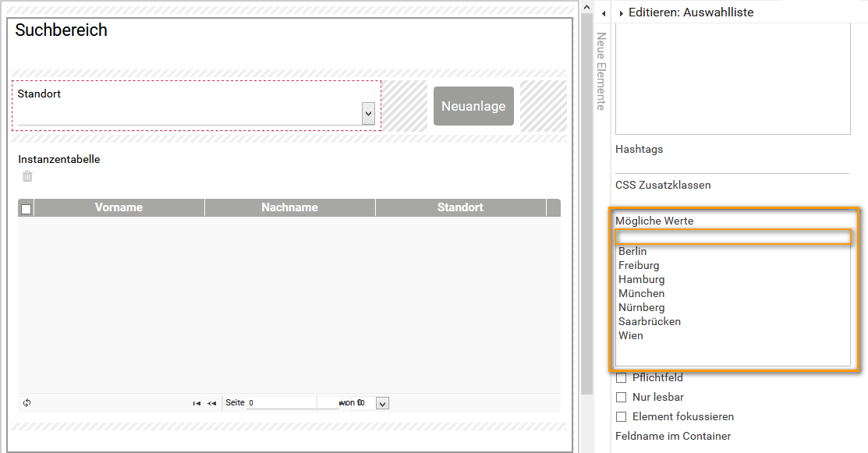Open the Neue Elemente vertical tab
868x453 pixels.
point(601,71)
